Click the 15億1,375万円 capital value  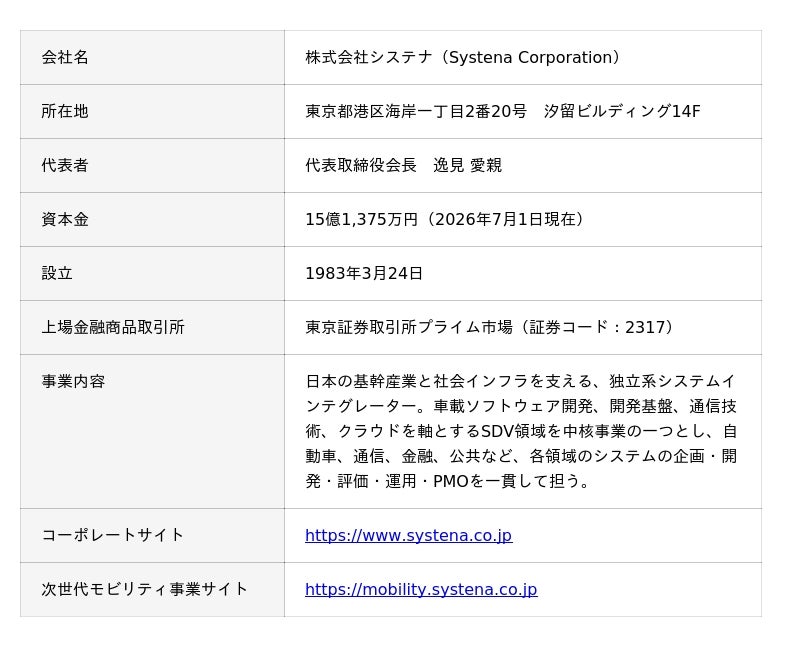coord(361,219)
